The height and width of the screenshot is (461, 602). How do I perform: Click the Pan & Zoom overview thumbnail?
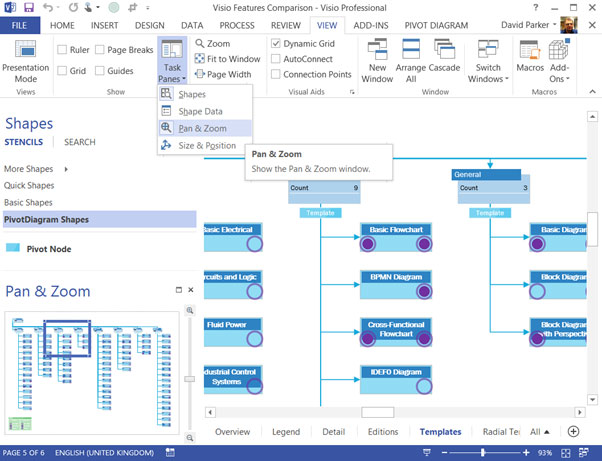click(x=92, y=373)
